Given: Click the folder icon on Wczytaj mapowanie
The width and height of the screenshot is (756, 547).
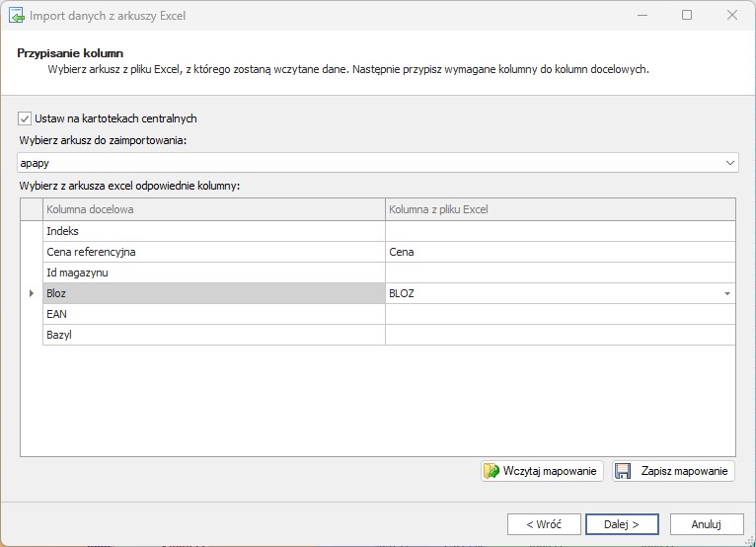Looking at the screenshot, I should click(491, 472).
